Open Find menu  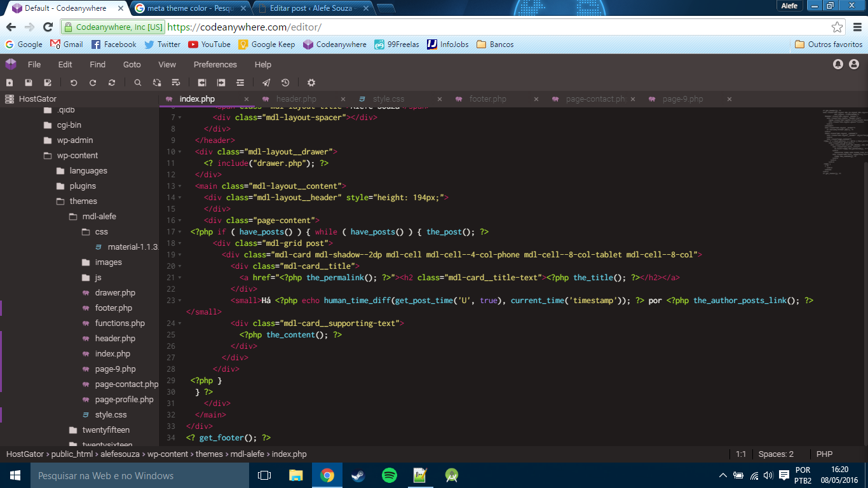[97, 64]
